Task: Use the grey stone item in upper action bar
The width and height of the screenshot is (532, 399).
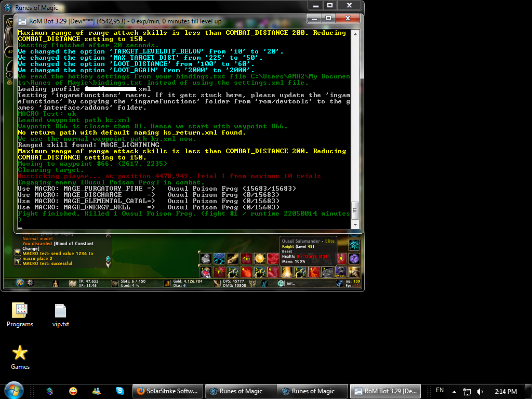Action: coord(206,259)
